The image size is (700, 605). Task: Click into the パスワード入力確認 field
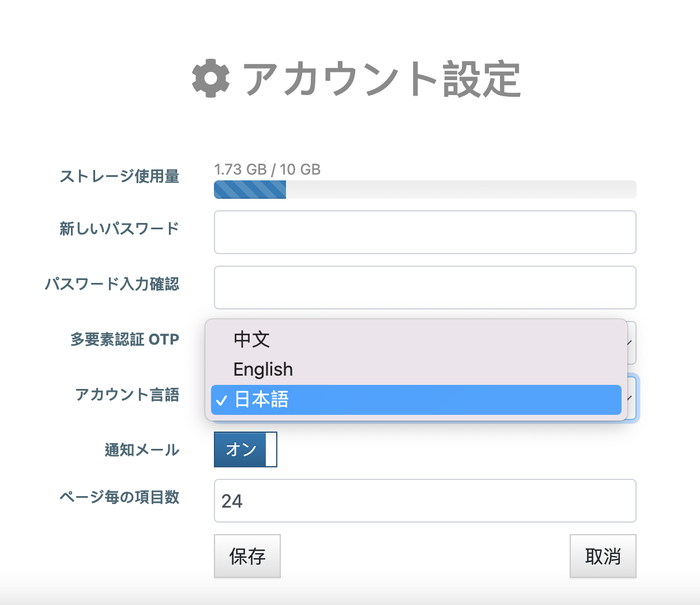tap(425, 288)
